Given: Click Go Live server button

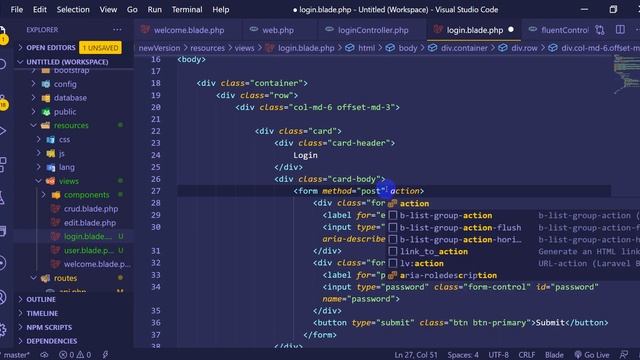Looking at the screenshot, I should click(x=591, y=355).
